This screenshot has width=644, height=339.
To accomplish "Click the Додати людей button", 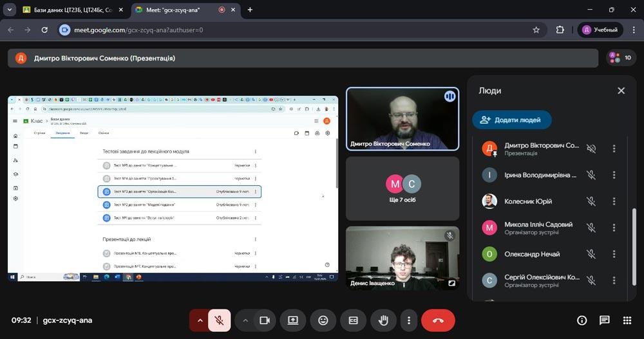I will pyautogui.click(x=511, y=120).
